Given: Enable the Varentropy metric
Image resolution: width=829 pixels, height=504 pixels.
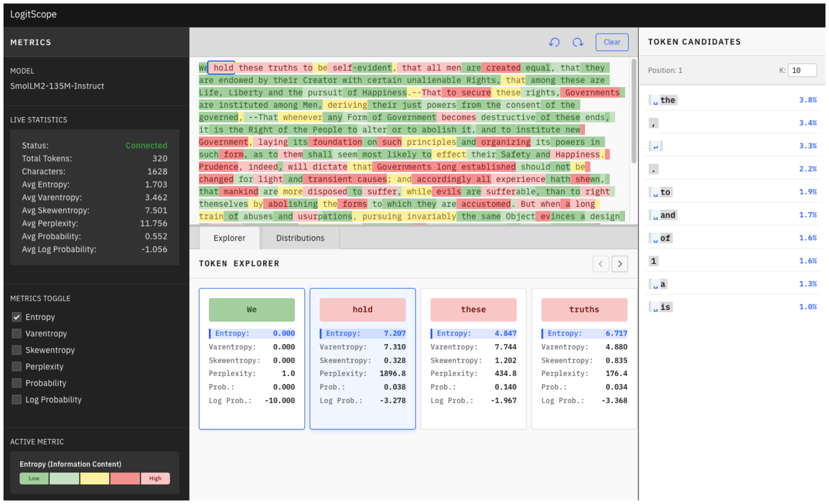Looking at the screenshot, I should [17, 333].
